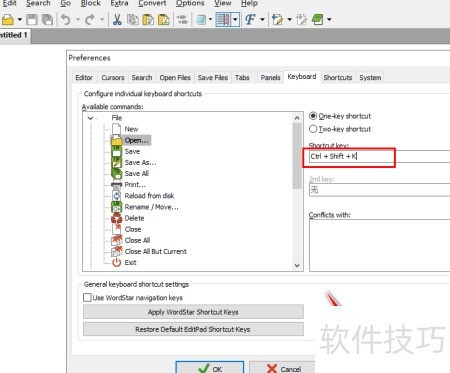
Task: Open dropdown beside green notebook icon
Action: click(x=329, y=20)
